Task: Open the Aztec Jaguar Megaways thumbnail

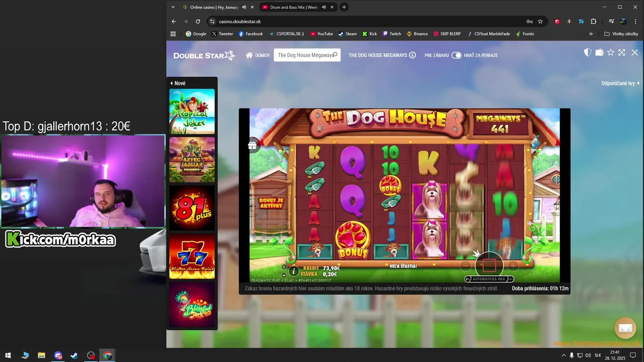Action: (x=192, y=160)
